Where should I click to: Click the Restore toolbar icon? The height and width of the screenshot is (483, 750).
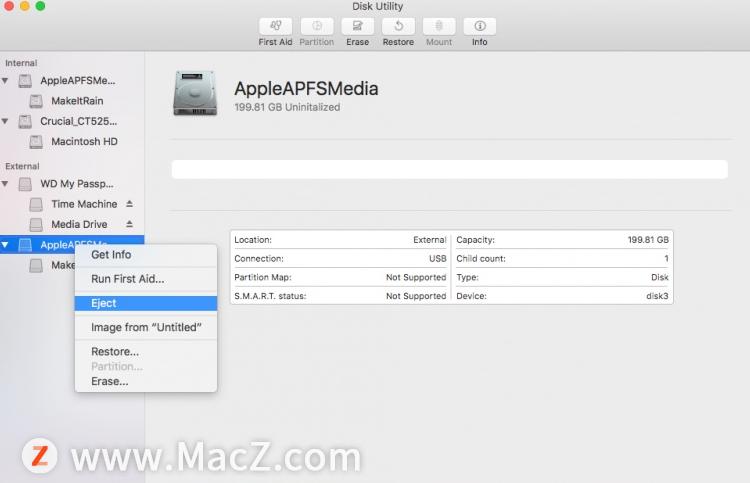pos(398,26)
